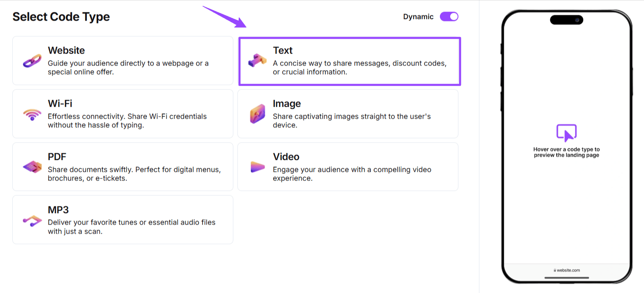This screenshot has width=644, height=293.
Task: Select the Video card description text
Action: [352, 174]
